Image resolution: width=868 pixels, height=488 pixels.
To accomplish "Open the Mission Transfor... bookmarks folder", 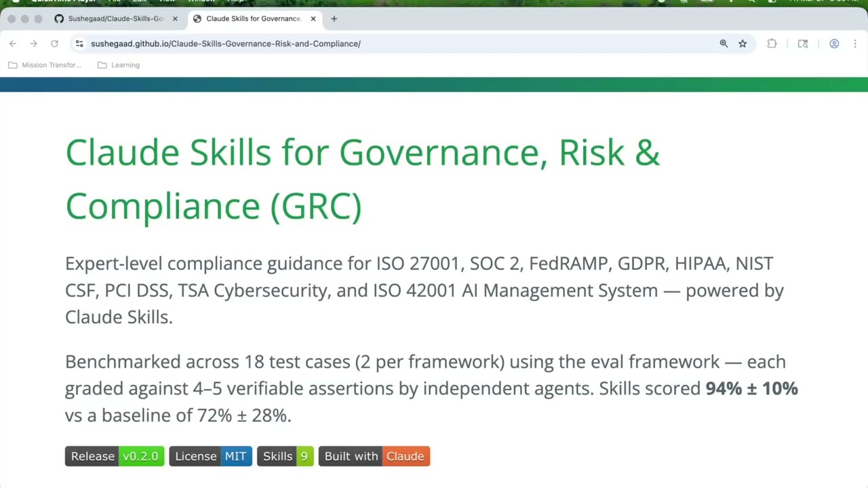I will (x=45, y=65).
